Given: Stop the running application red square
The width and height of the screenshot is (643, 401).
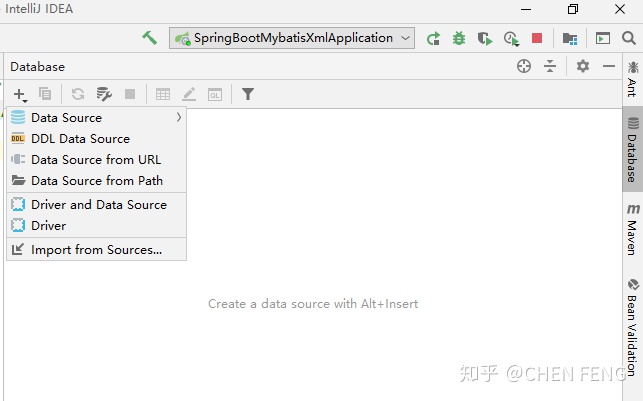Looking at the screenshot, I should coord(537,38).
